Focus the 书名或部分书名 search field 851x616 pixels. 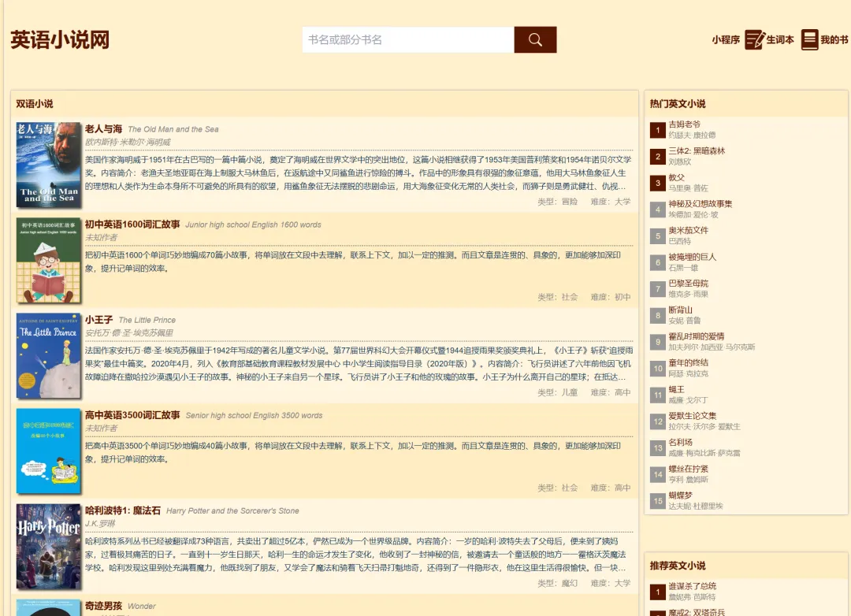pyautogui.click(x=408, y=39)
